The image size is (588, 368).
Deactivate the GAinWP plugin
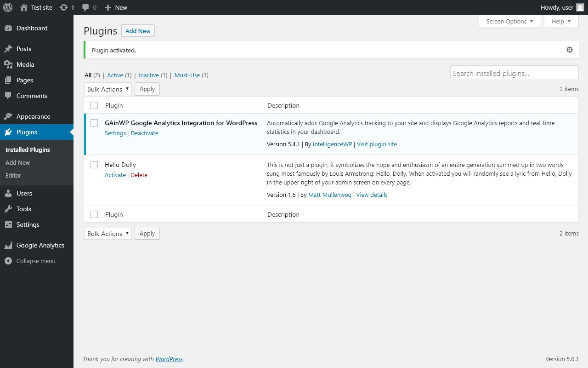tap(144, 133)
